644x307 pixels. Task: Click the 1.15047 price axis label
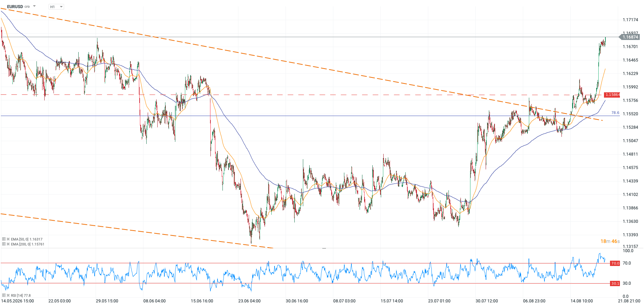click(x=631, y=141)
